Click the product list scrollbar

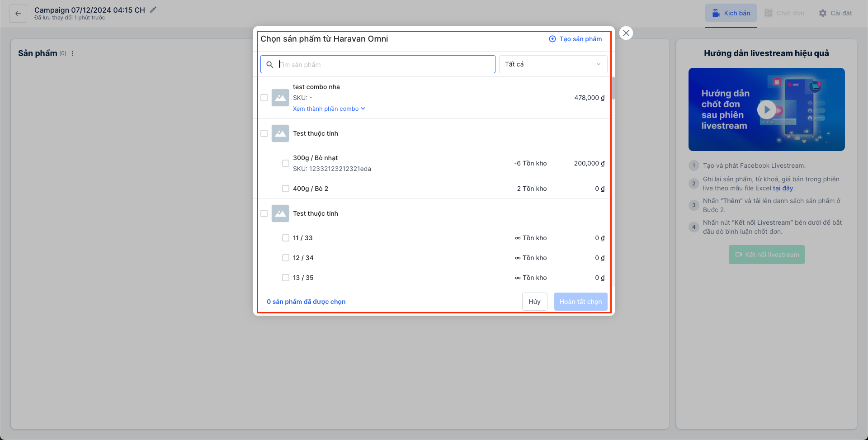pyautogui.click(x=613, y=88)
